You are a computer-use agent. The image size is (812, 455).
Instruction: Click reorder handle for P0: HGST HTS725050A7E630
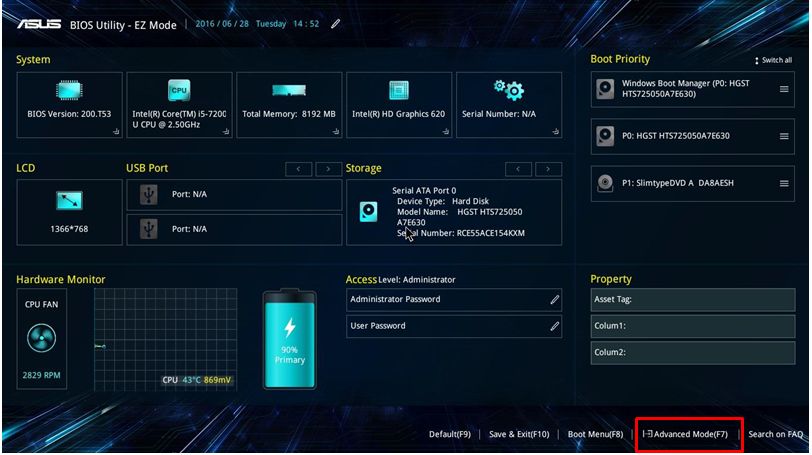click(784, 136)
